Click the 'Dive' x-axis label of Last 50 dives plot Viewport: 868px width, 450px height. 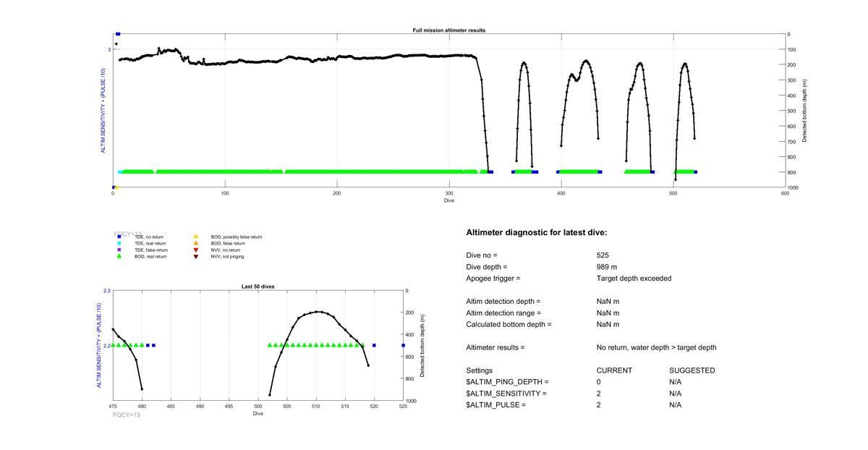[258, 414]
